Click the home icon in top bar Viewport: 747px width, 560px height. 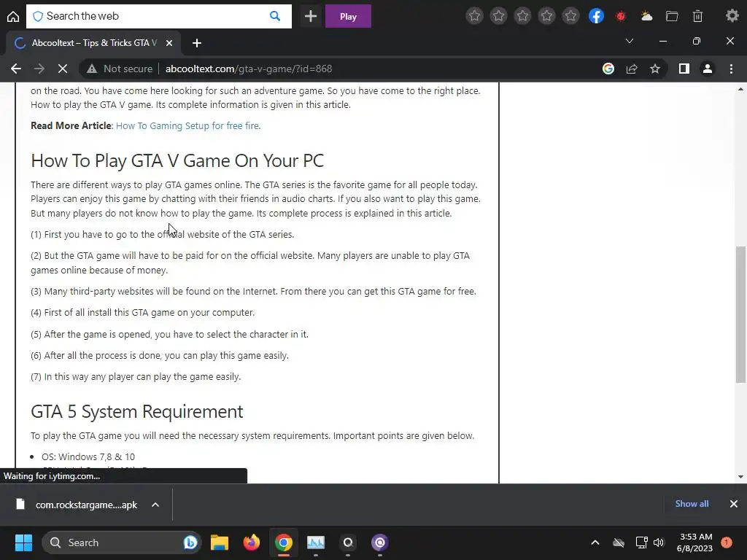13,16
